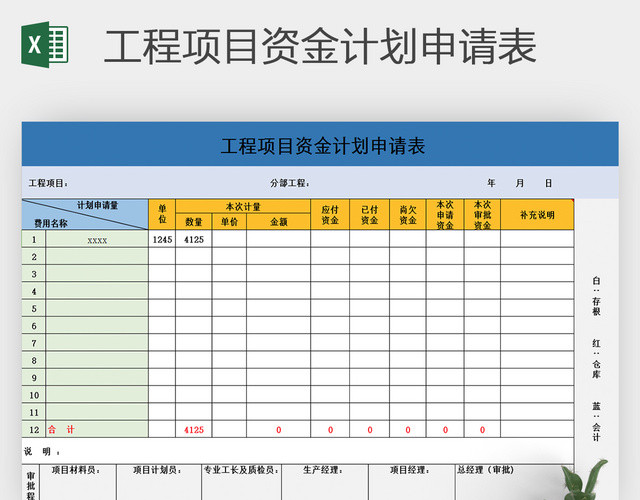
Task: Click row number 6 cell
Action: click(34, 326)
